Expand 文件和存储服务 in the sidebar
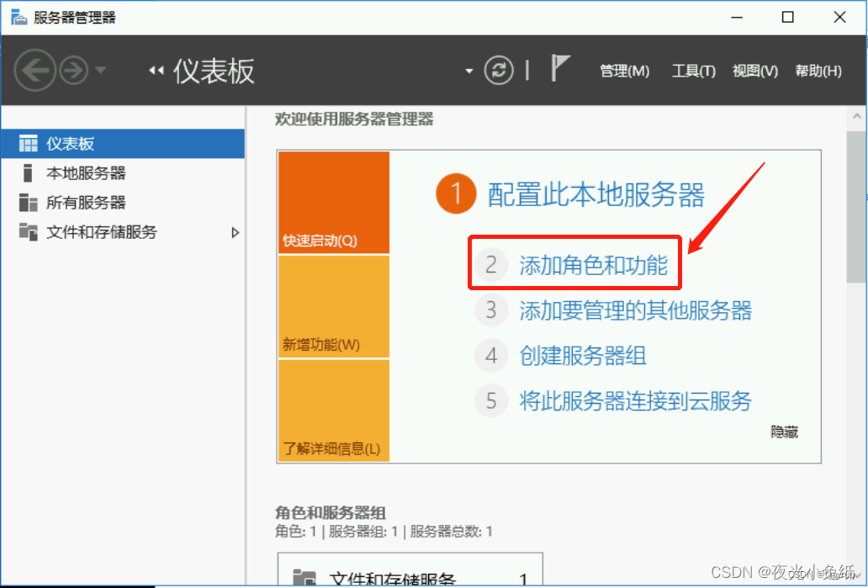 236,232
